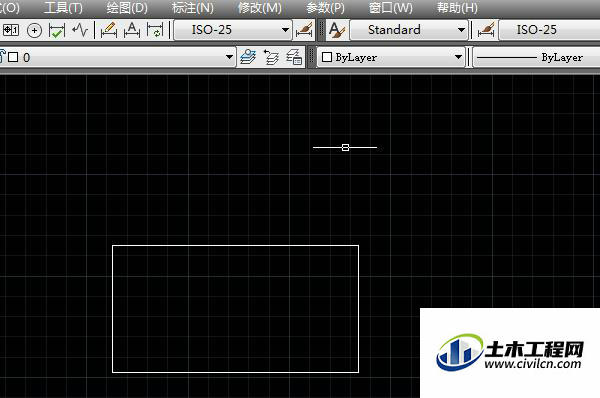Screen dimensions: 600x398
Task: Open the 帮助(H) menu
Action: tap(457, 8)
